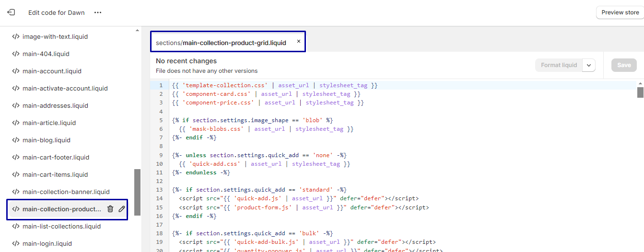Click the 'Edit code for Dawn' title
644x252 pixels.
(x=57, y=12)
